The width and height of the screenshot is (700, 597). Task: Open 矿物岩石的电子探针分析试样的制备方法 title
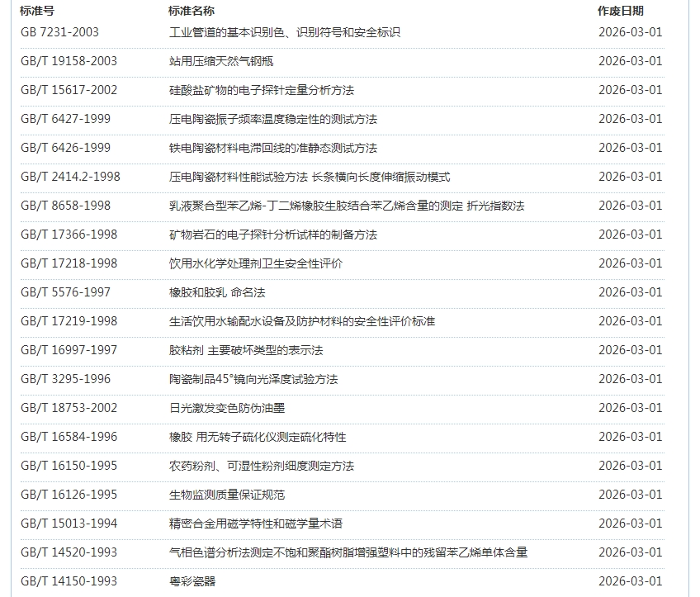click(272, 235)
